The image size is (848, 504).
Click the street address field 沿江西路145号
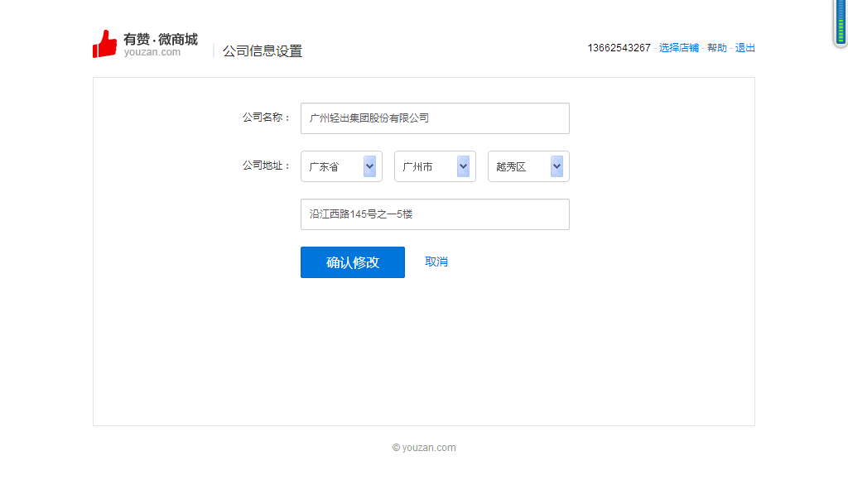click(x=435, y=214)
